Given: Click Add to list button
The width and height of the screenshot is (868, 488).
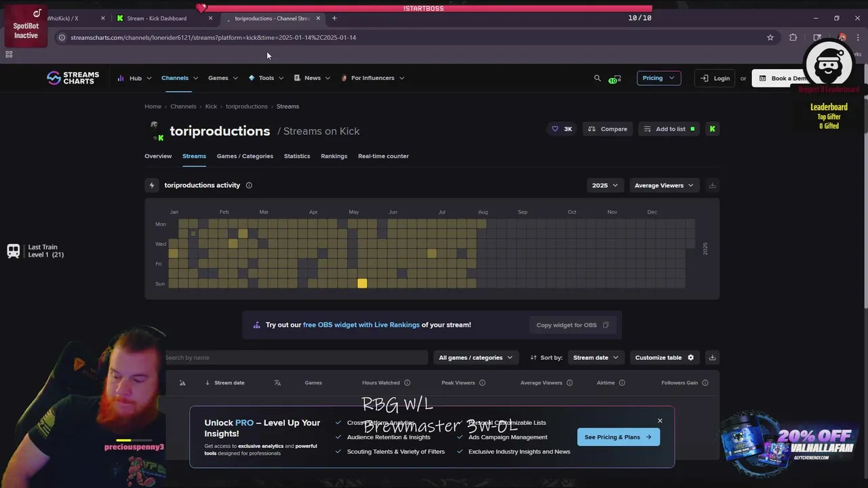Looking at the screenshot, I should tap(670, 129).
